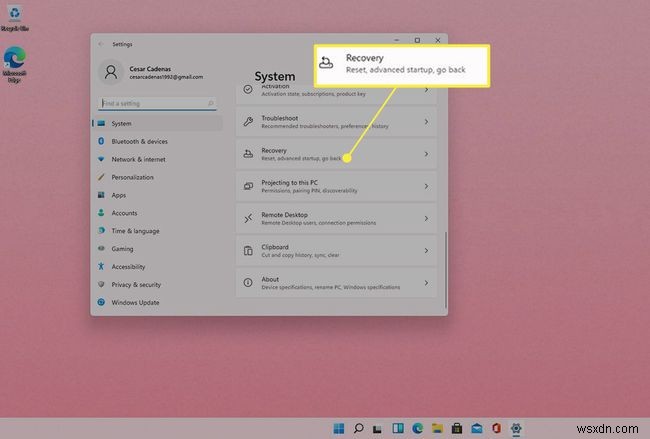This screenshot has height=439, width=650.
Task: Open Widgets from the taskbar
Action: coord(398,428)
